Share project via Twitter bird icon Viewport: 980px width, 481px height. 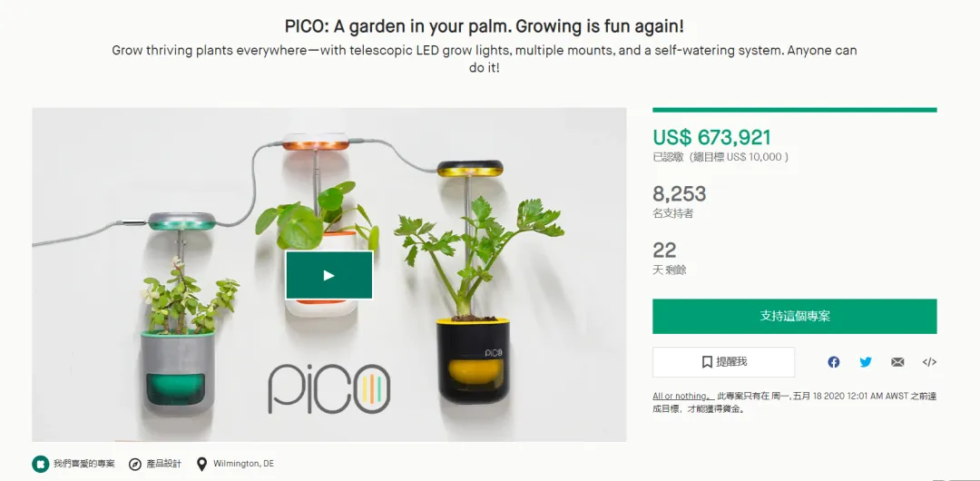tap(866, 362)
